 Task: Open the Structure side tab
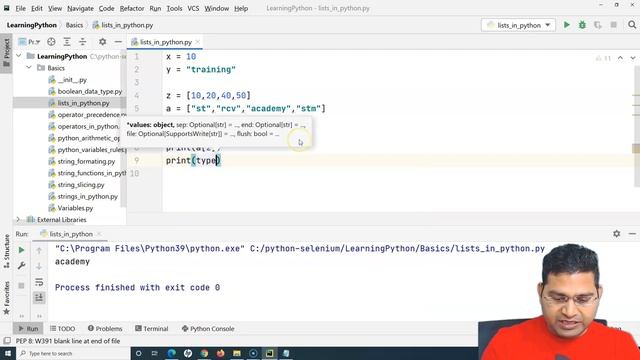point(6,251)
